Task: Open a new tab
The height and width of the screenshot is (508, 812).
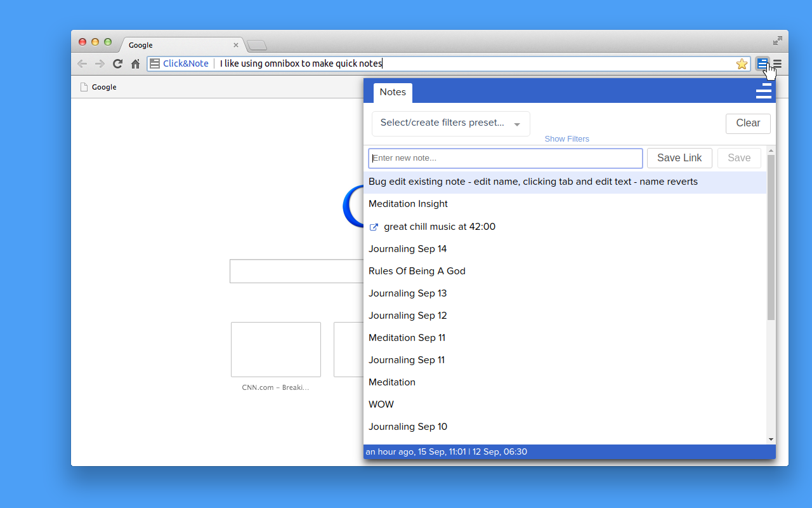Action: click(257, 45)
